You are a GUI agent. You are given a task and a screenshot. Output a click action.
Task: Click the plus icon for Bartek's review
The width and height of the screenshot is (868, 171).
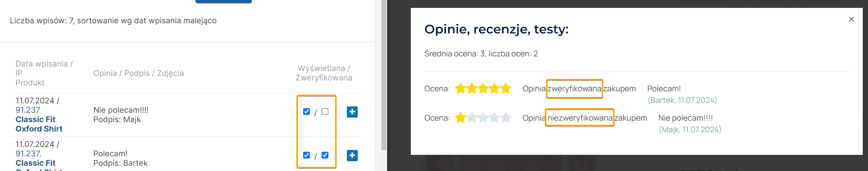tap(352, 155)
